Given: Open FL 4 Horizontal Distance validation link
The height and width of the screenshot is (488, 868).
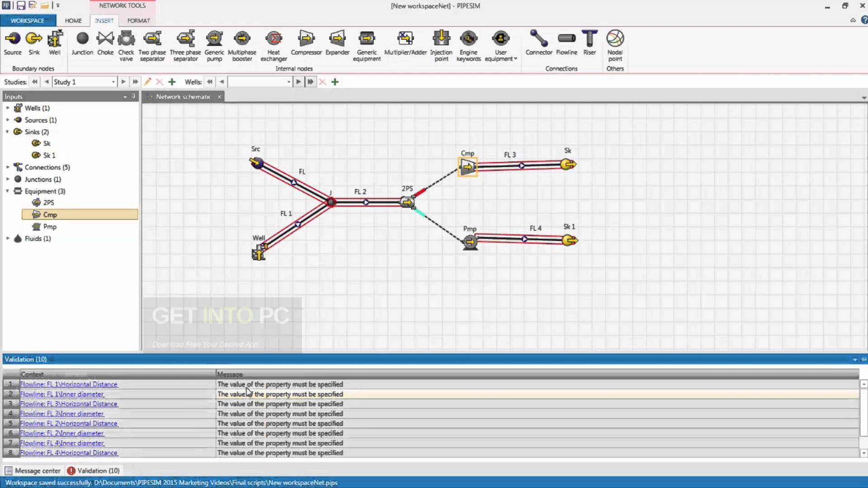Looking at the screenshot, I should pyautogui.click(x=69, y=452).
